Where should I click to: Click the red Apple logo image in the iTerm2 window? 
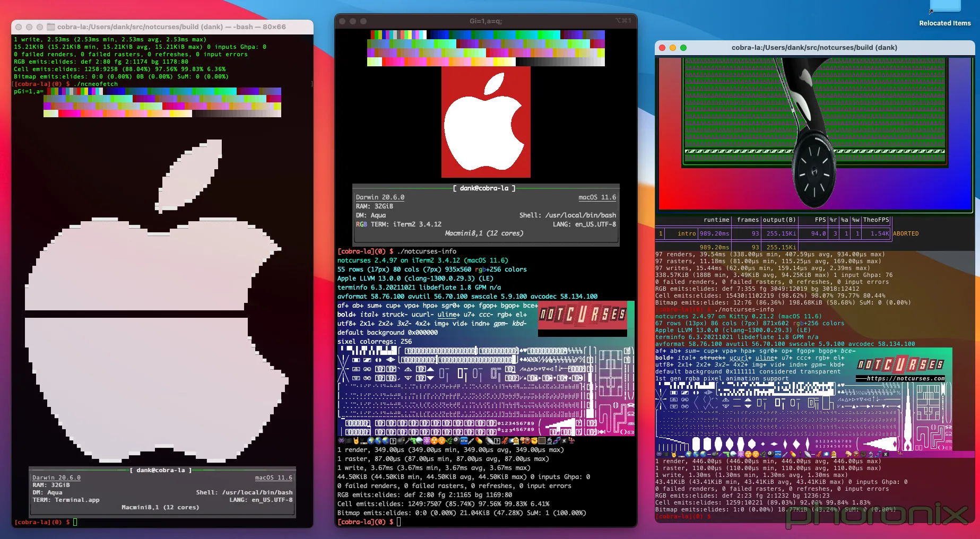(x=486, y=122)
